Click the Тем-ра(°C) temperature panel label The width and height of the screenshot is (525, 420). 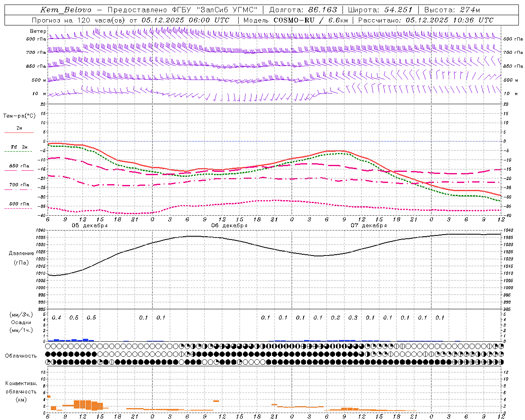(x=19, y=116)
